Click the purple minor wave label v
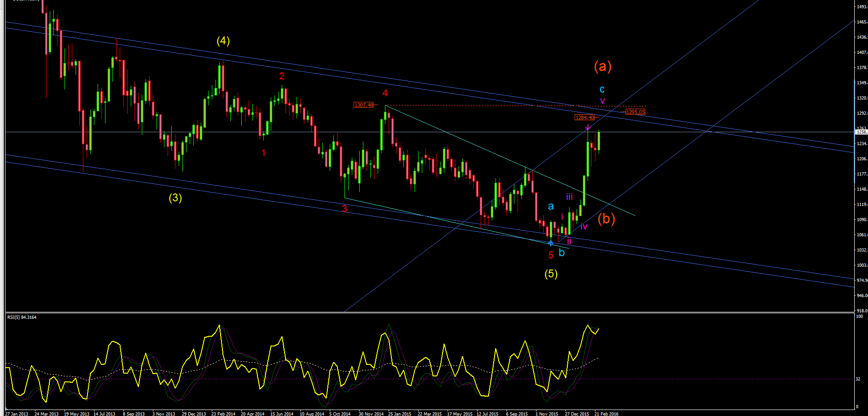 (602, 101)
